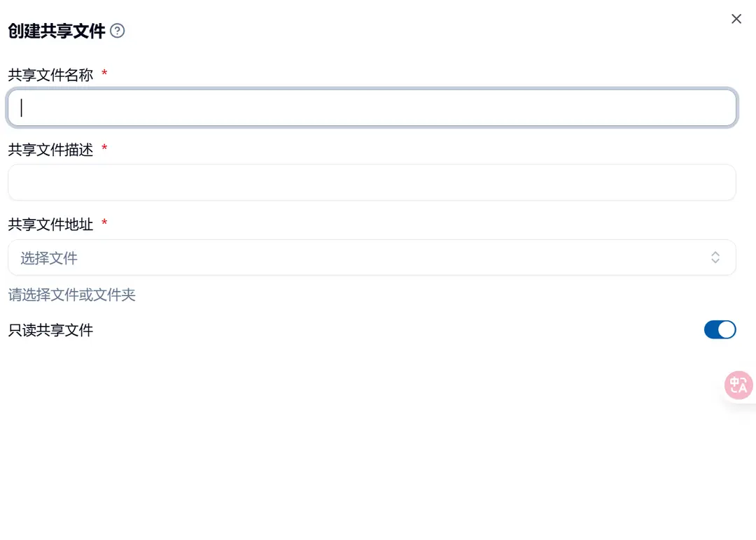Click red asterisk next to 共享文件名称
This screenshot has width=756, height=540.
click(104, 73)
